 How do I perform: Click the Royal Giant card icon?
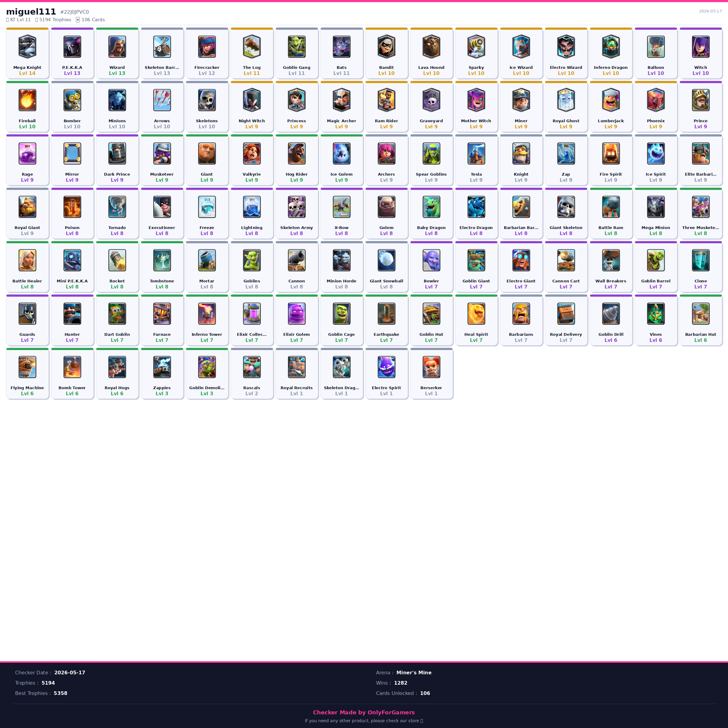[27, 207]
